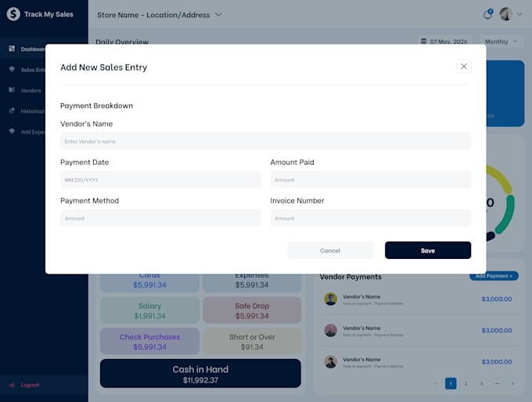Click the Check Purchases card
The height and width of the screenshot is (402, 532).
tap(149, 341)
